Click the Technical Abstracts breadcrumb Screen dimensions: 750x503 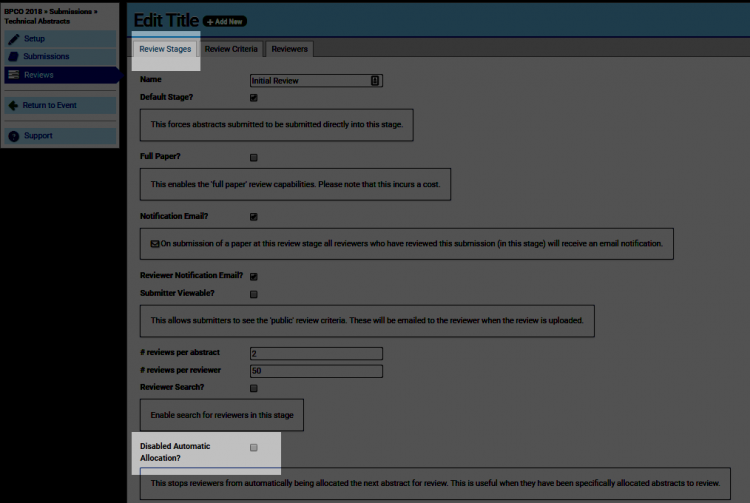pos(37,21)
